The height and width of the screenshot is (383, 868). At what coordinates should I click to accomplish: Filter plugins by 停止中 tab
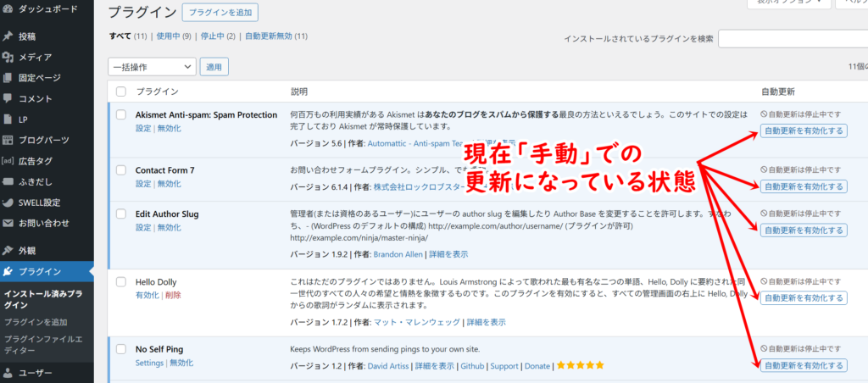tap(212, 36)
